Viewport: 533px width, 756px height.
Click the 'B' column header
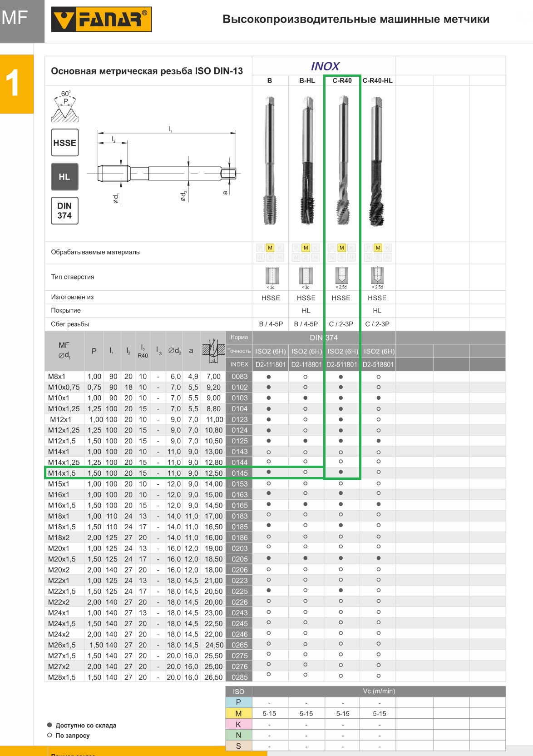pos(270,80)
